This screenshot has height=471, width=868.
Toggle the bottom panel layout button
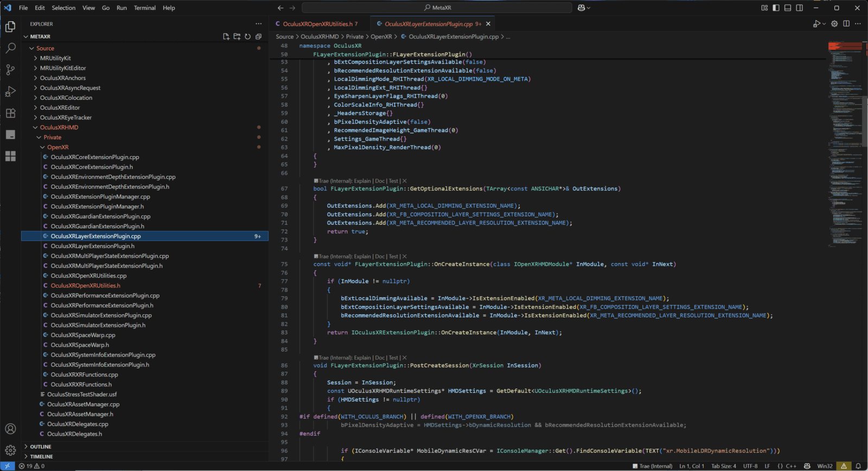(x=788, y=8)
